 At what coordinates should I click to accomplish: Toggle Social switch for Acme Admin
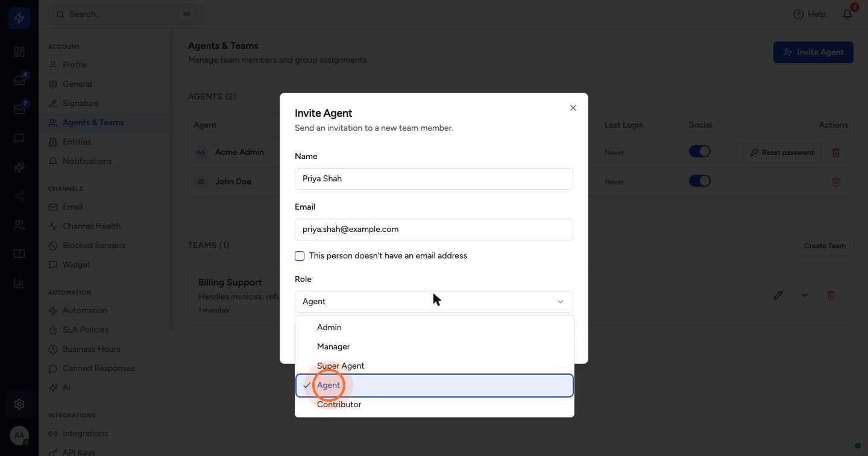(x=700, y=152)
